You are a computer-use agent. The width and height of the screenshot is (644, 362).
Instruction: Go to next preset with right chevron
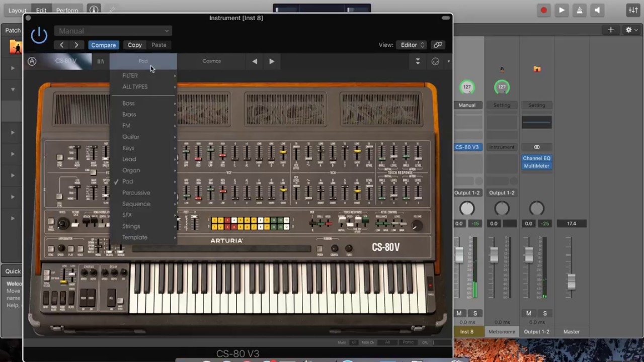pos(76,45)
